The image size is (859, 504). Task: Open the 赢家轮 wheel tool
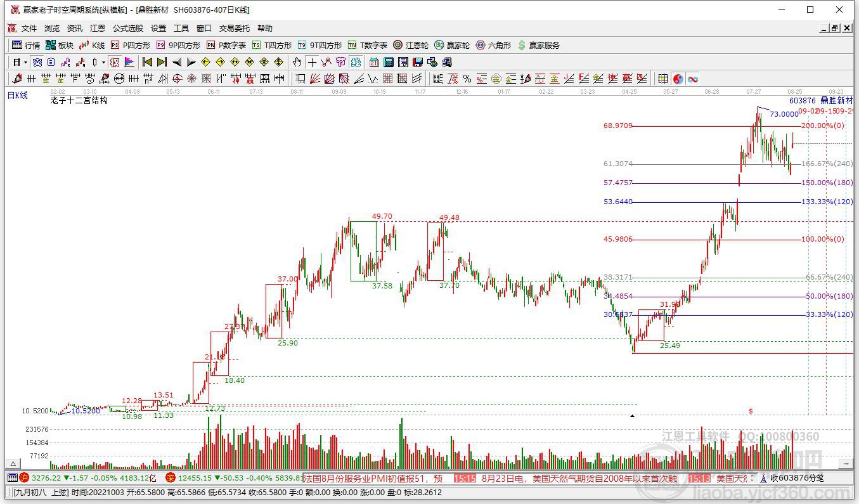pos(452,45)
